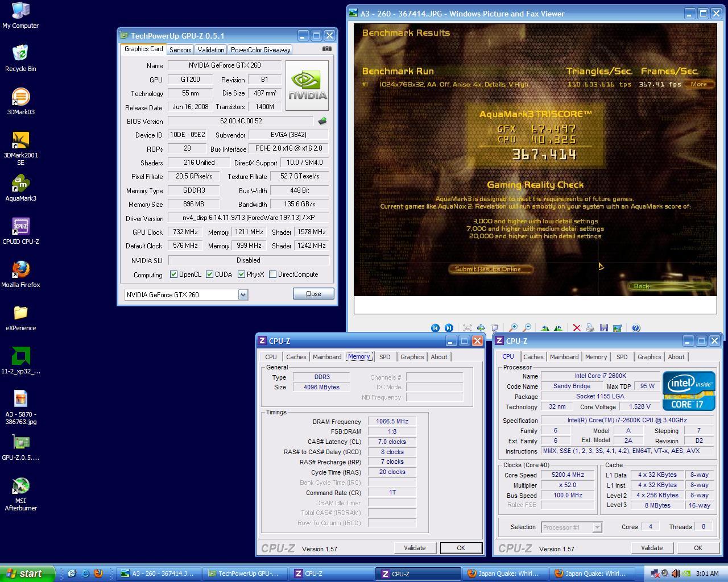Take GPU-Z screenshot with the camera icon
The image size is (728, 582).
coord(326,49)
